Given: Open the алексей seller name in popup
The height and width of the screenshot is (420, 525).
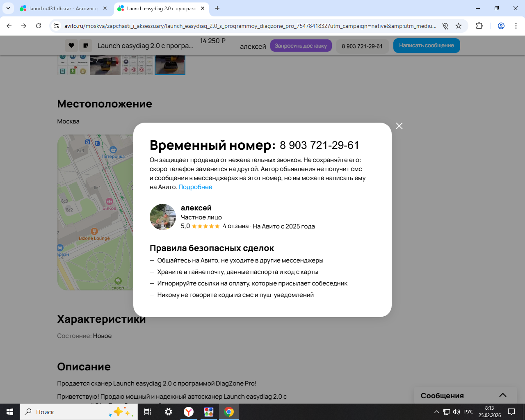Looking at the screenshot, I should coord(196,208).
